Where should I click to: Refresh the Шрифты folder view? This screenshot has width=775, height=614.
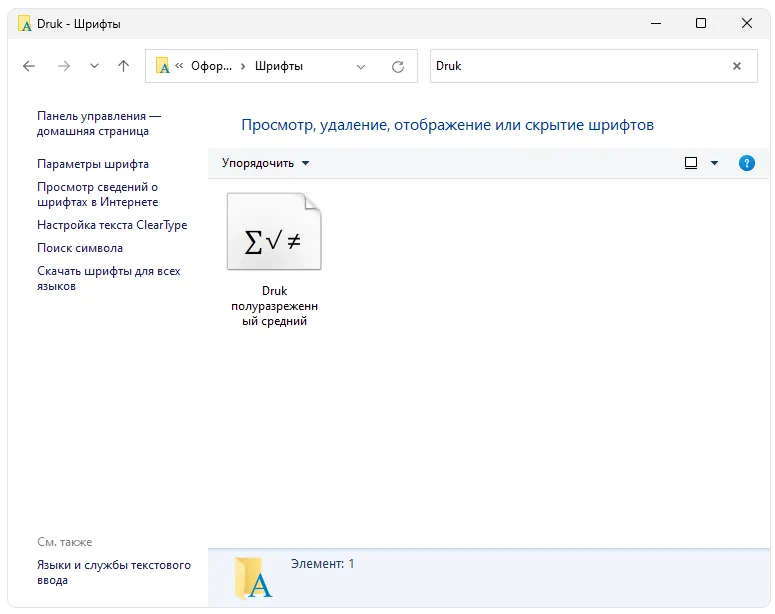pos(398,66)
